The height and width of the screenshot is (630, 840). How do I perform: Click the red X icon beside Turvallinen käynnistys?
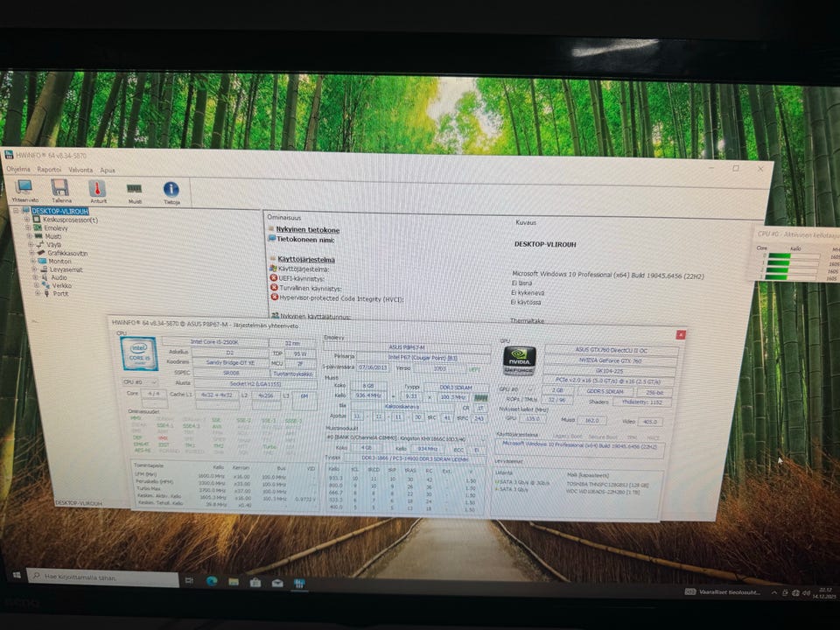(x=274, y=288)
